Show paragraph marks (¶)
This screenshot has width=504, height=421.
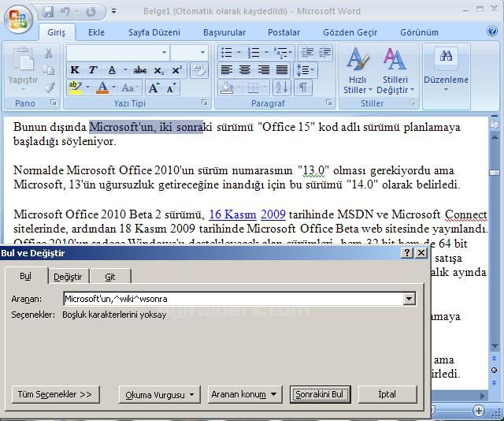[302, 88]
